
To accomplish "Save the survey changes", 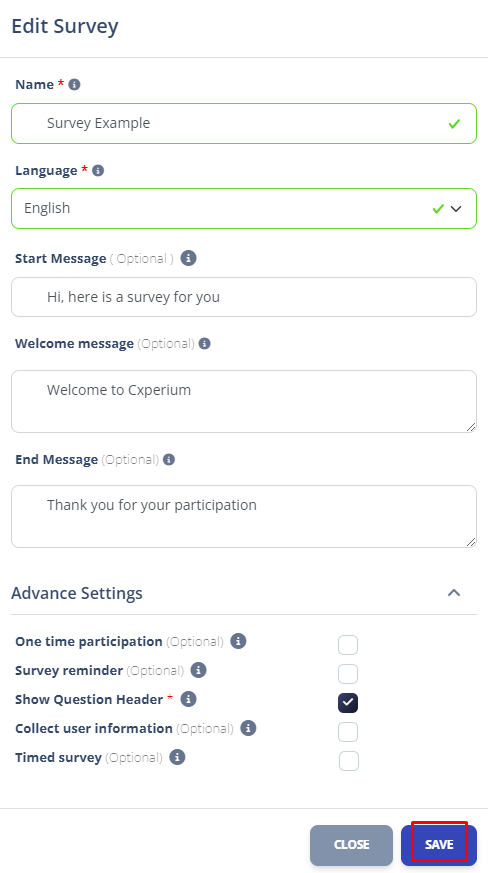I will click(x=439, y=845).
